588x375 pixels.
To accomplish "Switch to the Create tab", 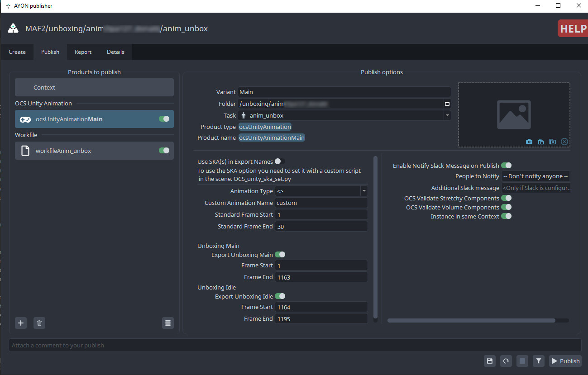I will 17,52.
